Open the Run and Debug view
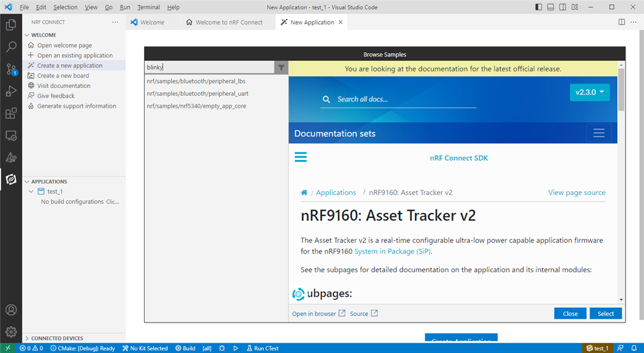This screenshot has height=353, width=644. pyautogui.click(x=11, y=91)
